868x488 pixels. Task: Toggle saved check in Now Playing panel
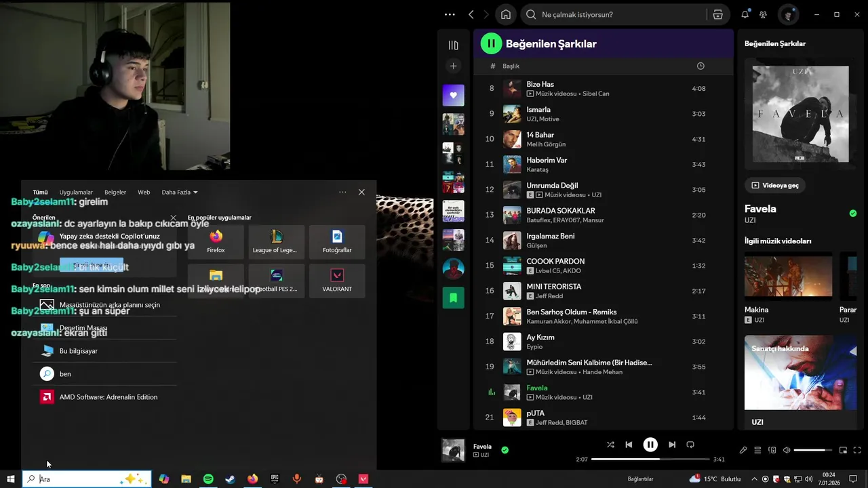point(853,213)
